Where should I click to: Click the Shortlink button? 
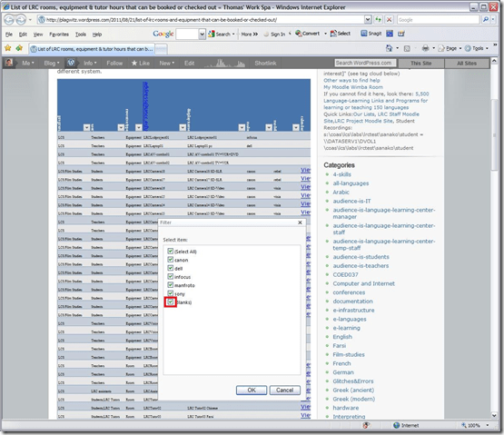point(265,63)
